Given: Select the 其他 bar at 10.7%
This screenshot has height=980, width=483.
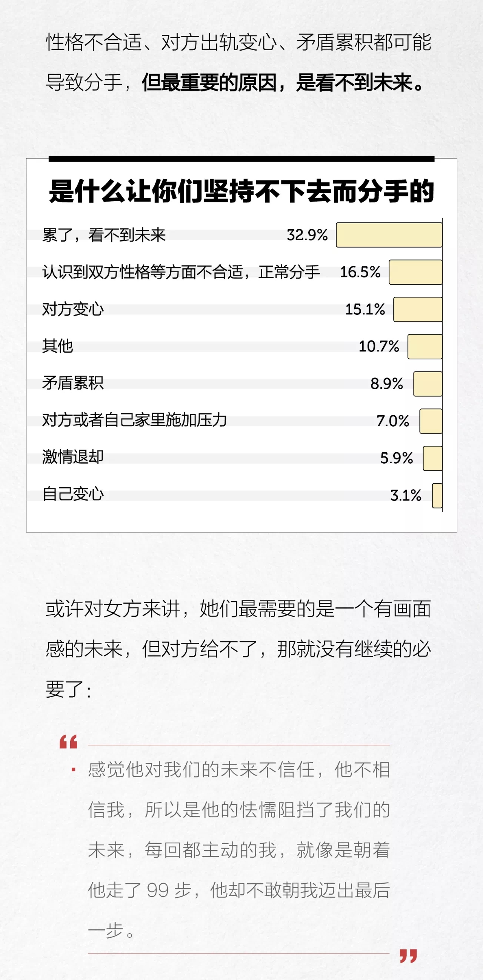Looking at the screenshot, I should (x=425, y=347).
